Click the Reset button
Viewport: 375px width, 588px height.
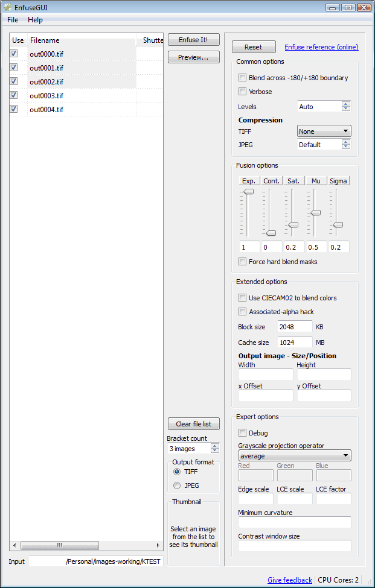254,47
